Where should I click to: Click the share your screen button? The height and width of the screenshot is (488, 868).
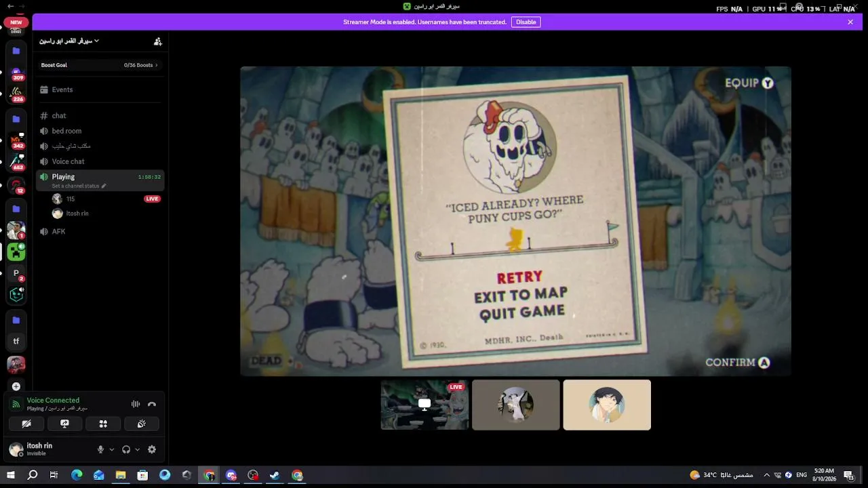[65, 424]
